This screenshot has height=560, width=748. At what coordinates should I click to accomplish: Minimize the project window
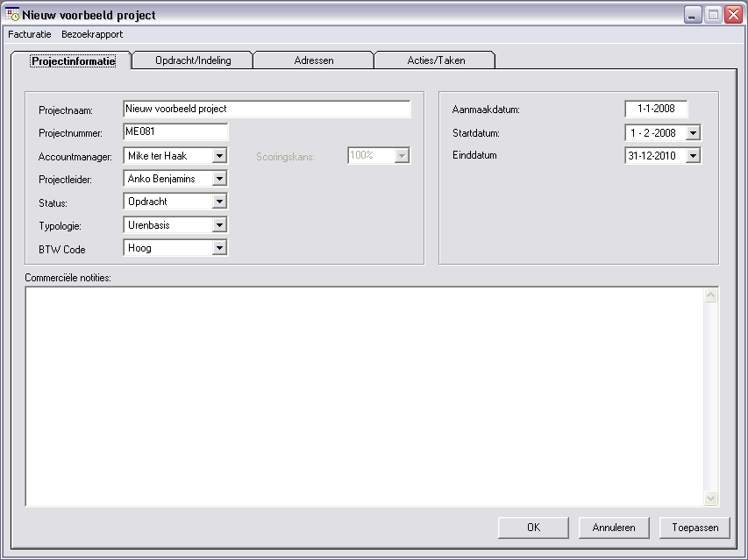pyautogui.click(x=693, y=15)
